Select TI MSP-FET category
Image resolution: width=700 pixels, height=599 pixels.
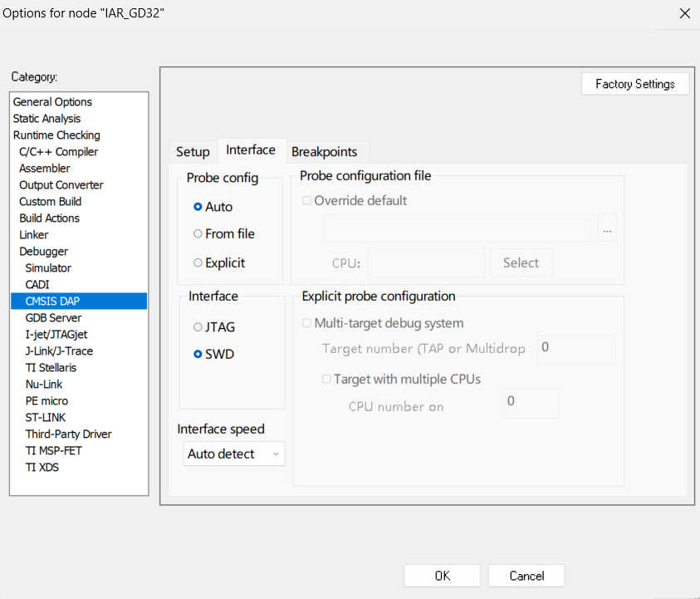point(79,450)
